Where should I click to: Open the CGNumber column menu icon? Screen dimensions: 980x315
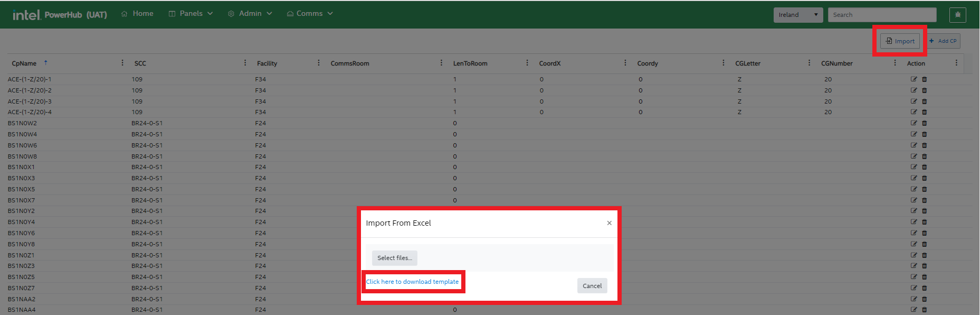tap(895, 63)
